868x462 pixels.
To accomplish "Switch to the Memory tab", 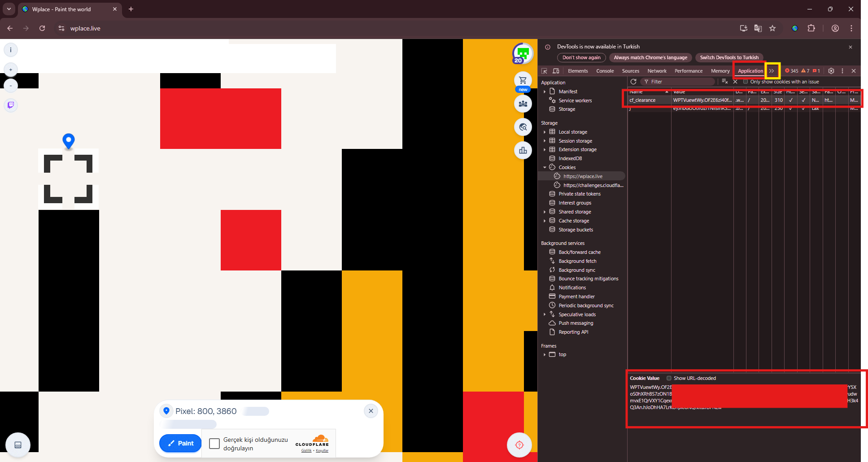I will (x=720, y=71).
